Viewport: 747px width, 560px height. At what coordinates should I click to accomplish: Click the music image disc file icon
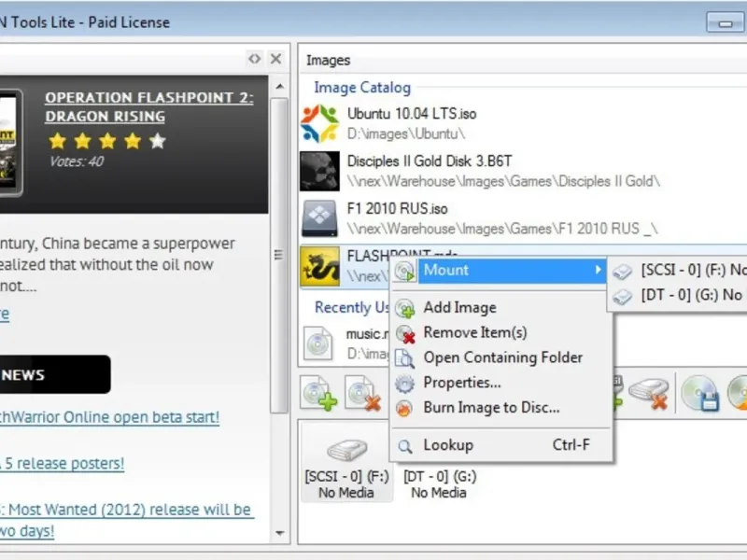point(318,343)
